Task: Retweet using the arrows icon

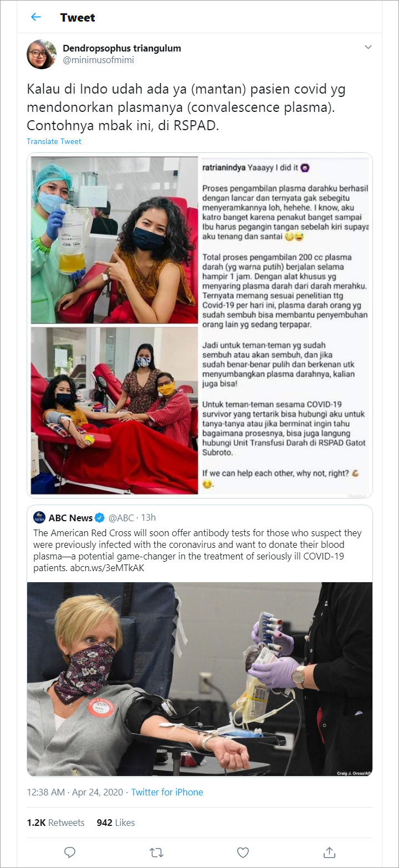Action: coord(156,852)
